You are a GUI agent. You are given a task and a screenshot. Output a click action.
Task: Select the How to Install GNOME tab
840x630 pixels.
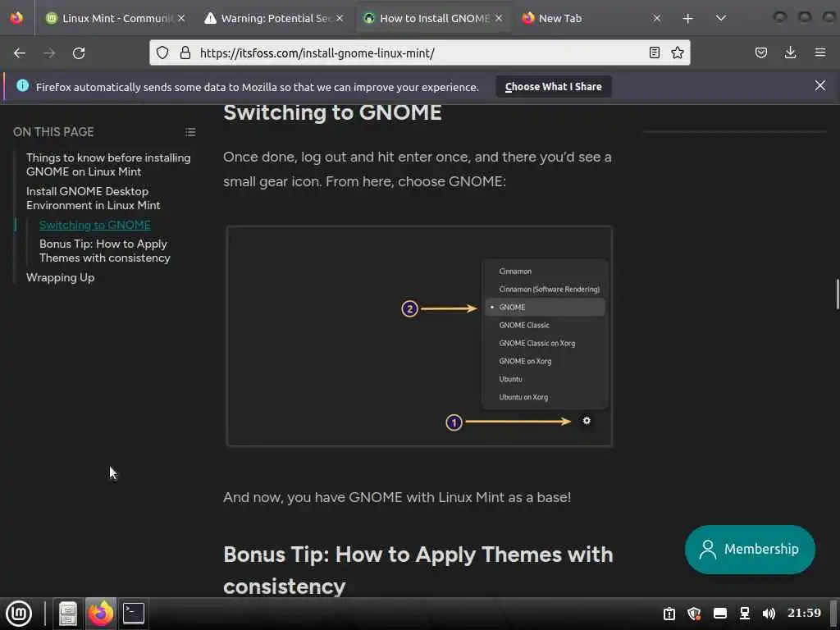(x=433, y=18)
